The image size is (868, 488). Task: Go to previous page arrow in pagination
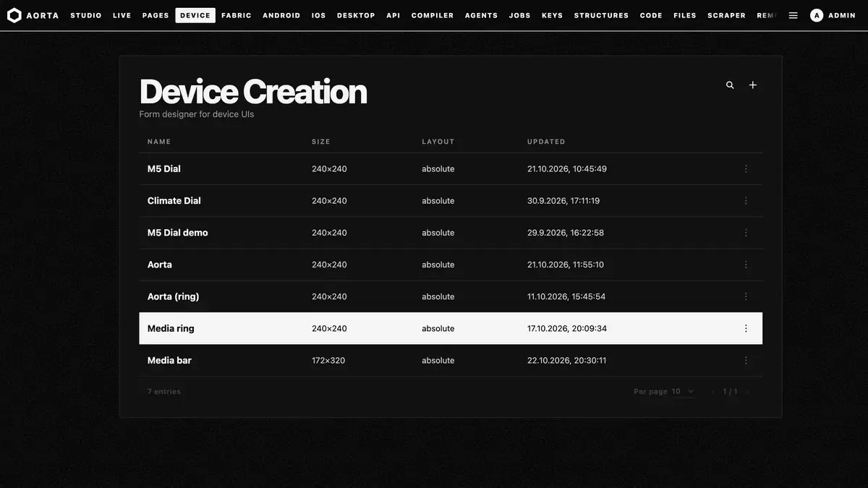click(712, 392)
